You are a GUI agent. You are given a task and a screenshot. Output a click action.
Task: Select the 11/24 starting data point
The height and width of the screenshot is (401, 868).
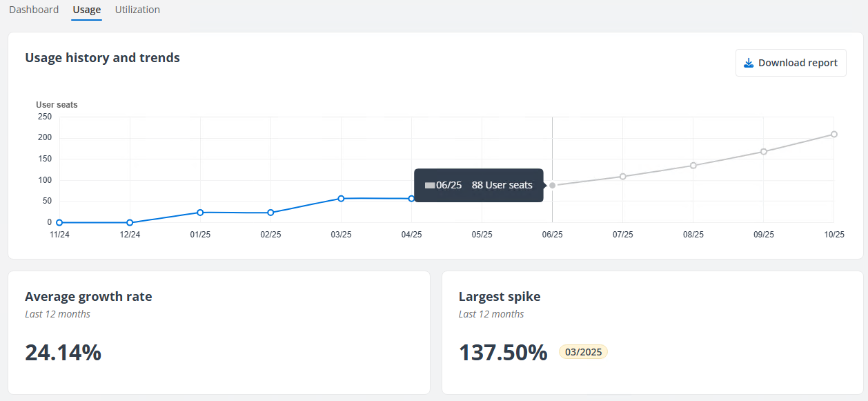pyautogui.click(x=59, y=222)
